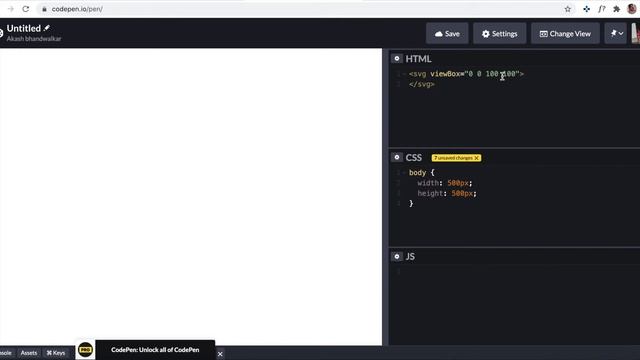Click the Save button

(x=447, y=34)
